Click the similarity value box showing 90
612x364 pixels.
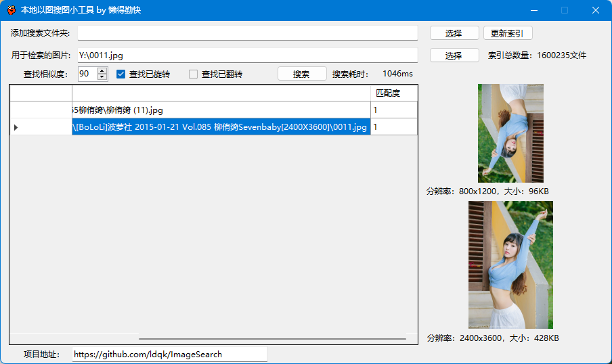point(87,74)
